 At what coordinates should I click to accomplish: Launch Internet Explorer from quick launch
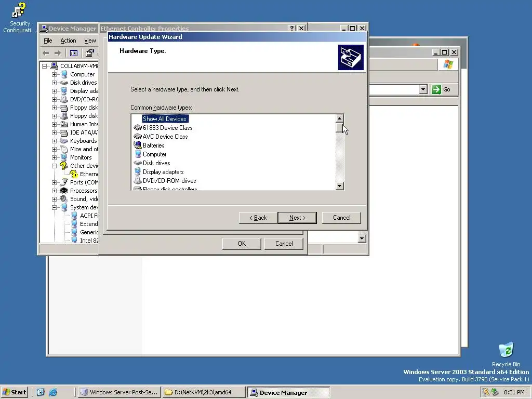(53, 392)
